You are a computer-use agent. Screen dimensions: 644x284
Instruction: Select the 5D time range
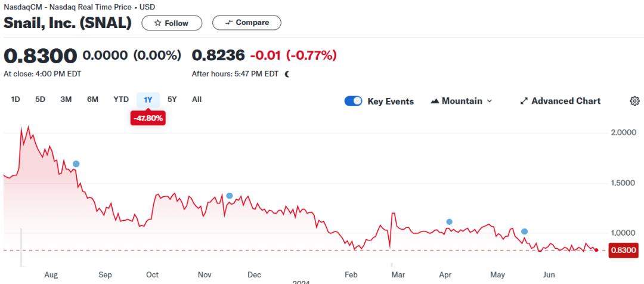tap(40, 100)
